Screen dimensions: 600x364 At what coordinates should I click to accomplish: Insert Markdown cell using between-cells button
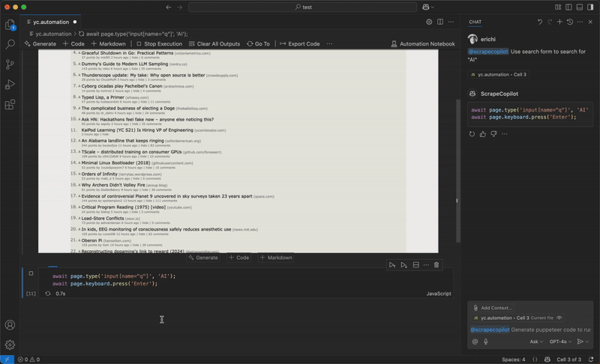[276, 258]
